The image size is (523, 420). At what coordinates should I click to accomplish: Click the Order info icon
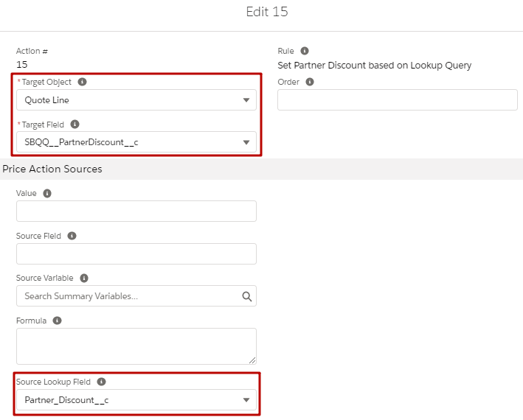(310, 82)
